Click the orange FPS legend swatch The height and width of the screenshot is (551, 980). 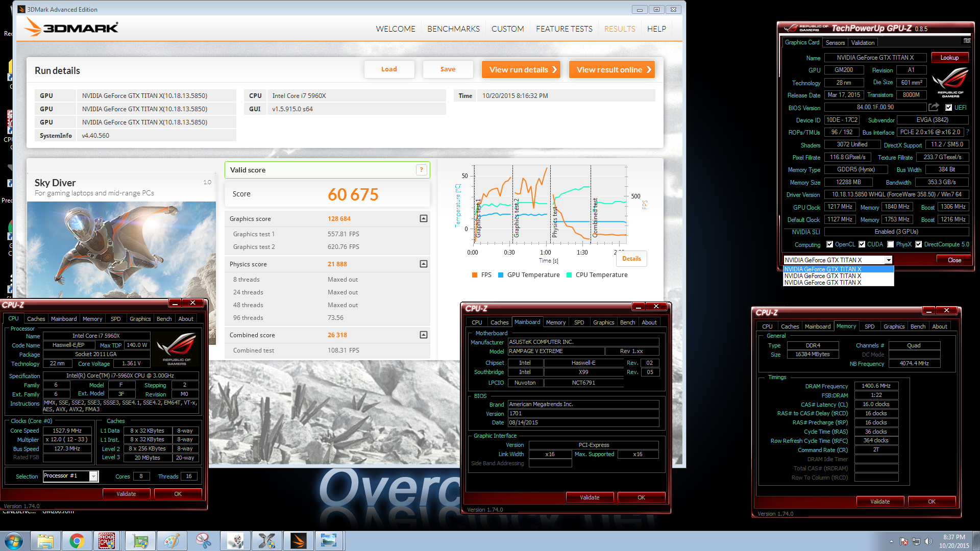pos(475,275)
